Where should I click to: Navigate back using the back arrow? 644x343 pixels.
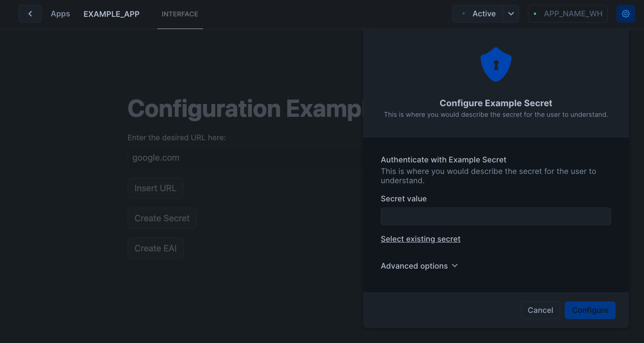[x=30, y=14]
